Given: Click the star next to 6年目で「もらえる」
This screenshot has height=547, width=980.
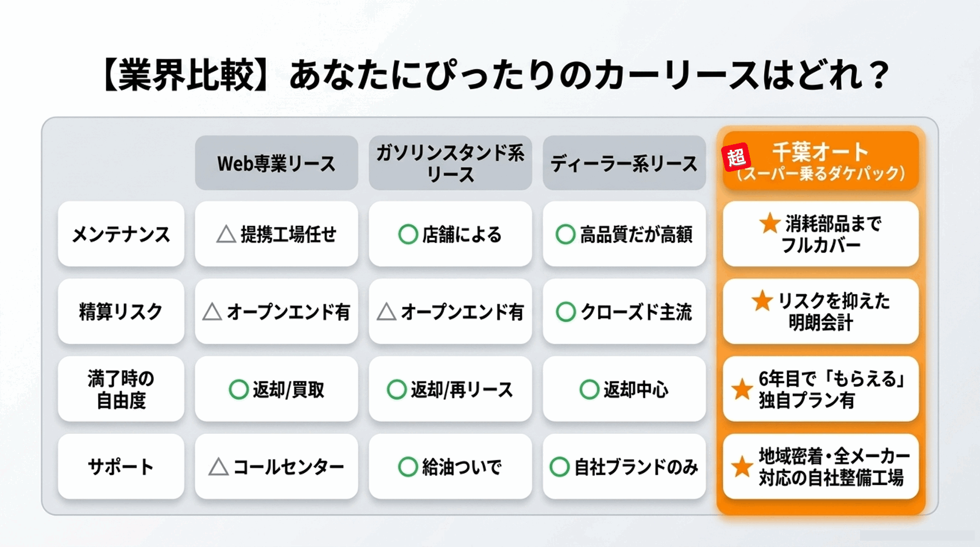Looking at the screenshot, I should click(x=742, y=390).
